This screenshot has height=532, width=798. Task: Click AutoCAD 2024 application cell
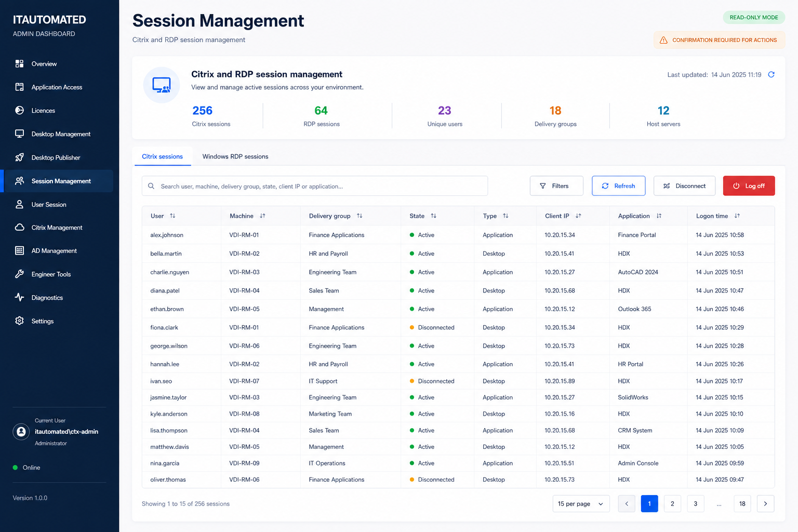pos(638,272)
